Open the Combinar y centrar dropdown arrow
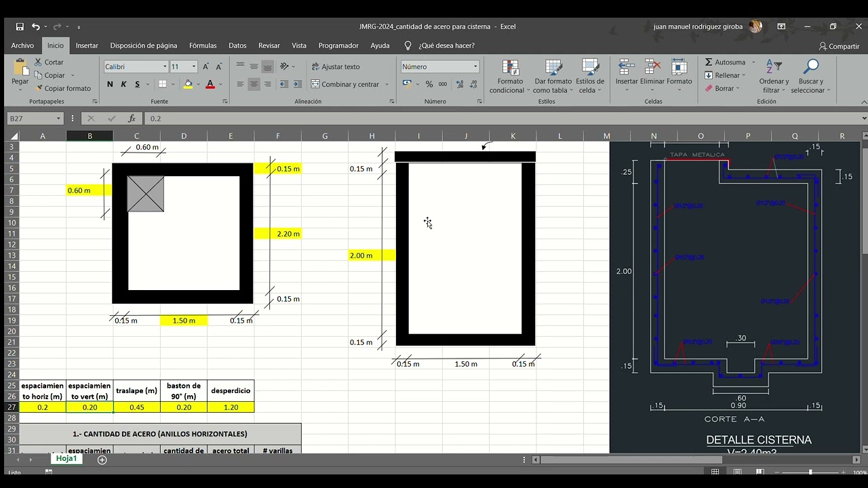This screenshot has height=488, width=868. pos(387,84)
